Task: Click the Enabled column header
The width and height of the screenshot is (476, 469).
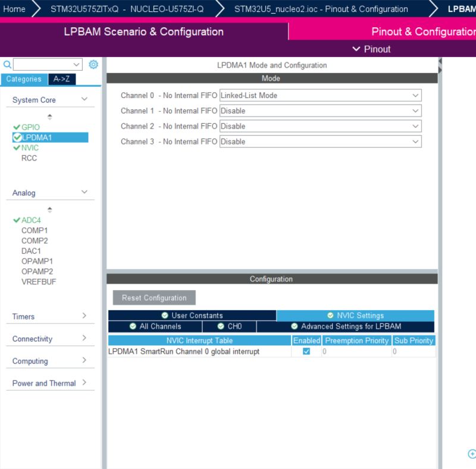Action: [x=306, y=341]
